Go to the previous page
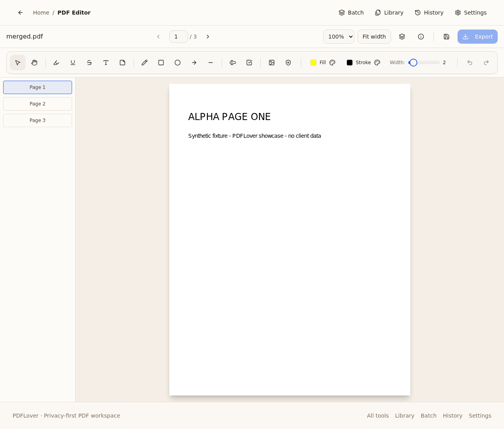504x429 pixels. pos(158,37)
